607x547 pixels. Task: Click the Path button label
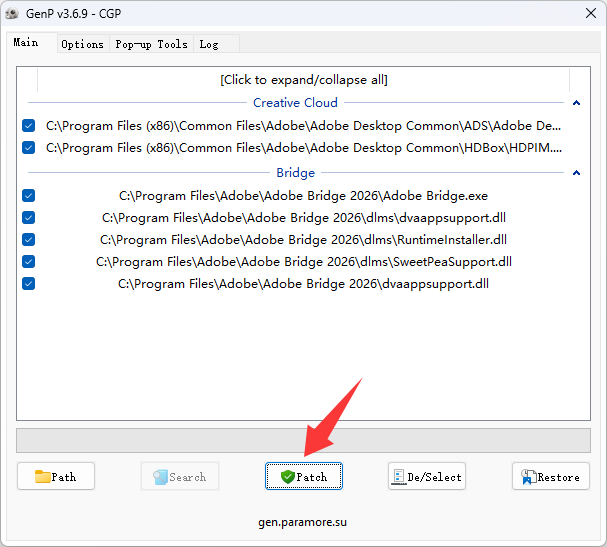[64, 477]
